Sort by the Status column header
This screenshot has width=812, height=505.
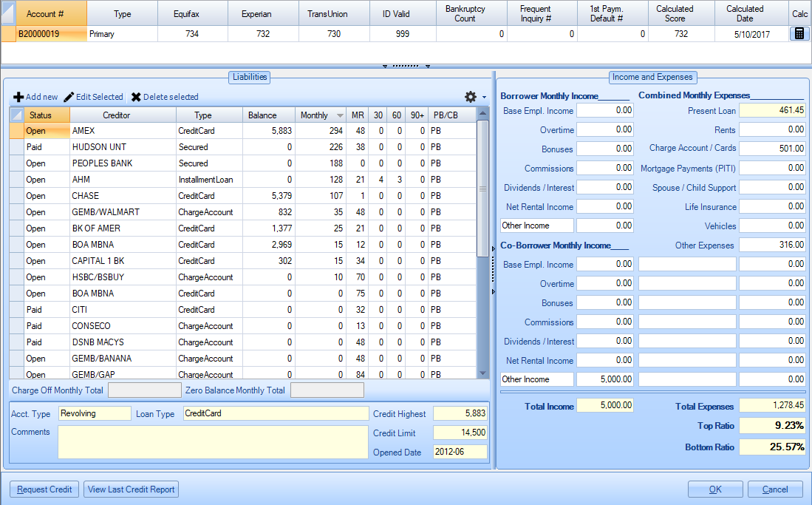(47, 115)
